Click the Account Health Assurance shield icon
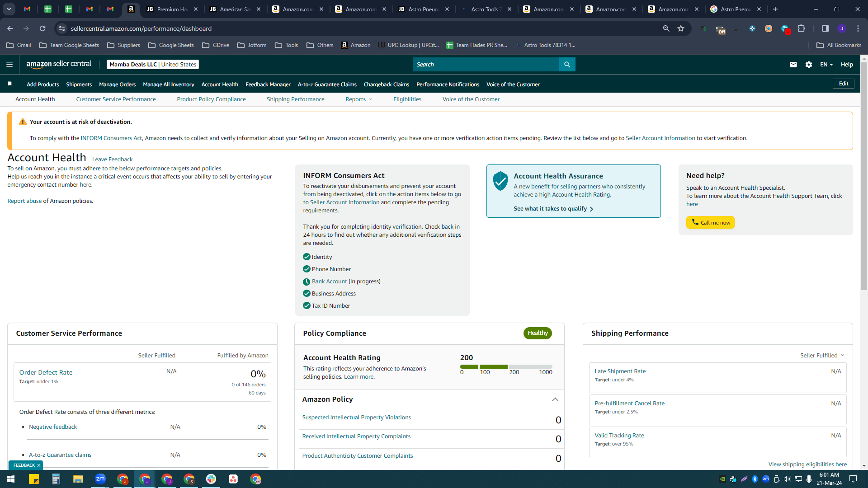Viewport: 868px width, 488px height. 500,181
